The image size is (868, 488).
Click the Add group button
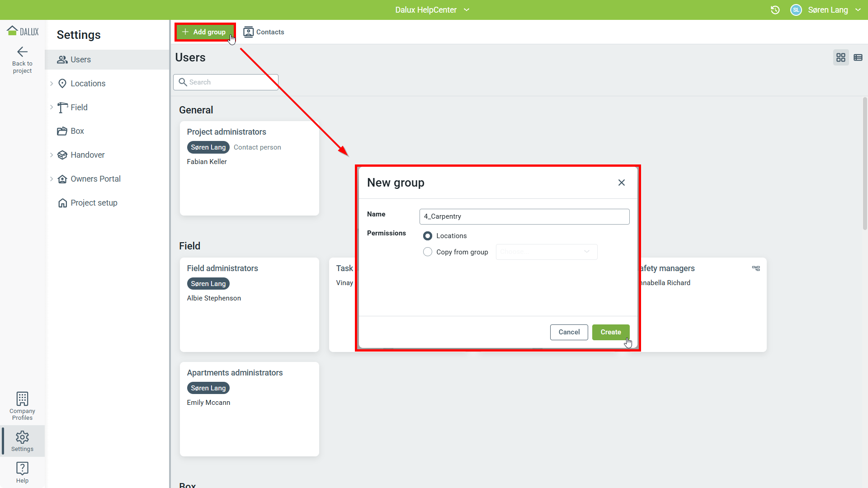(204, 32)
